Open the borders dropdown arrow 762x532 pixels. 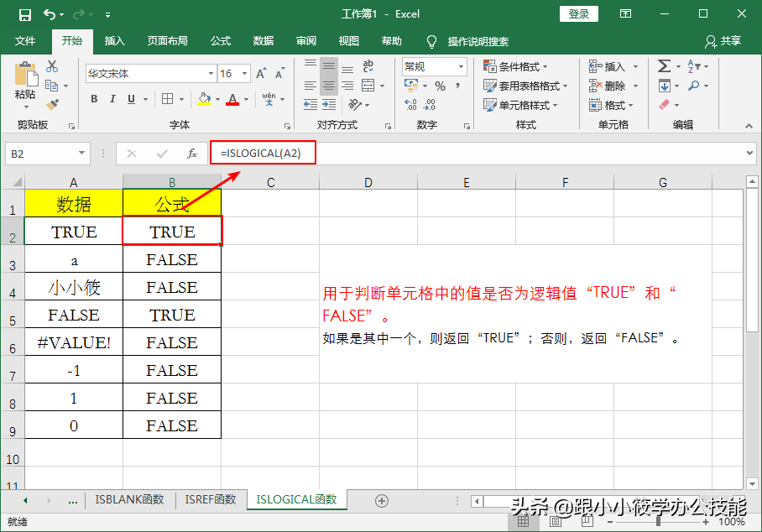182,99
